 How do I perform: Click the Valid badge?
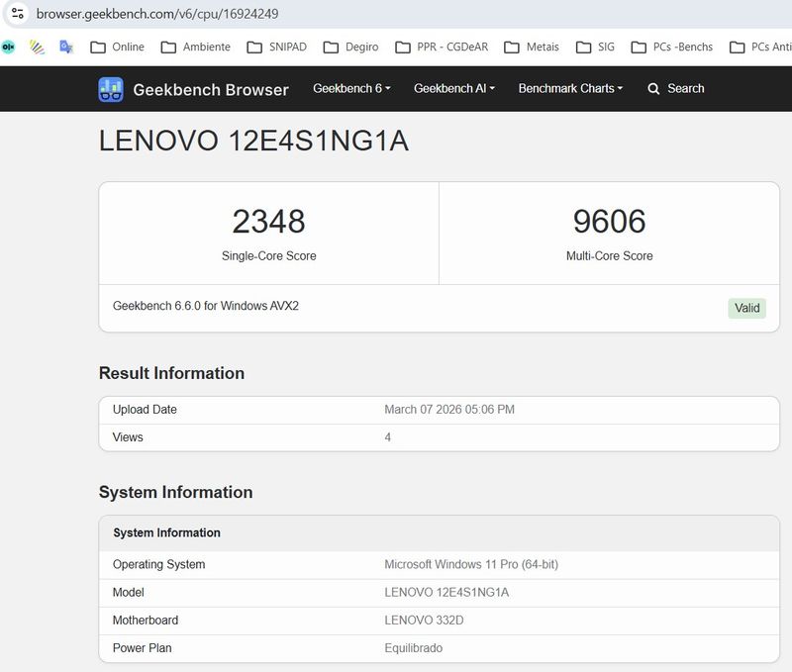coord(746,308)
